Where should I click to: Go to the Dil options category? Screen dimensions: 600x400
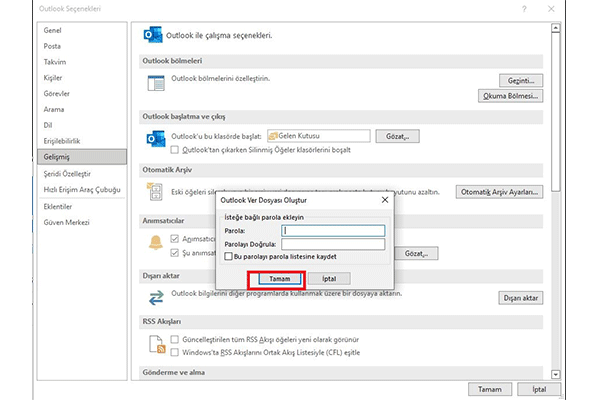47,125
